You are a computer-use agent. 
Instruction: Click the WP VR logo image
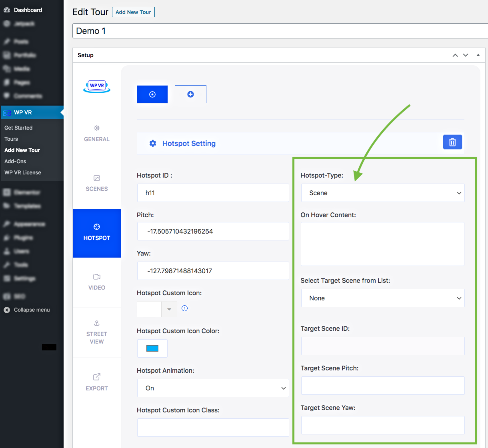point(97,86)
